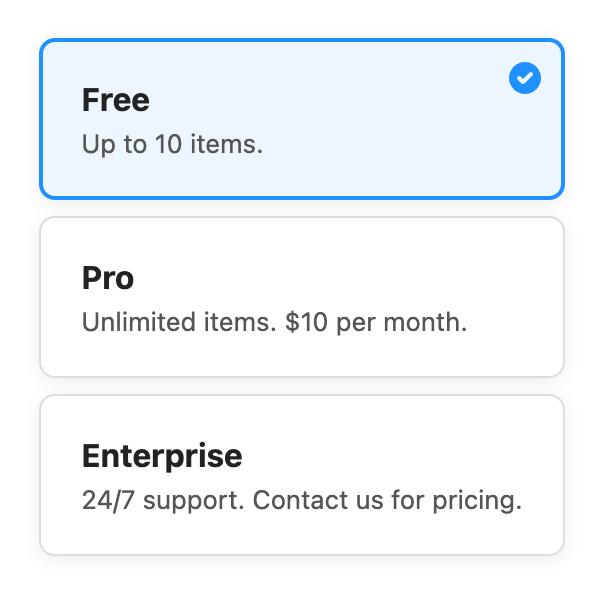
Task: Pick the Contact us for pricing plan
Action: pos(302,475)
